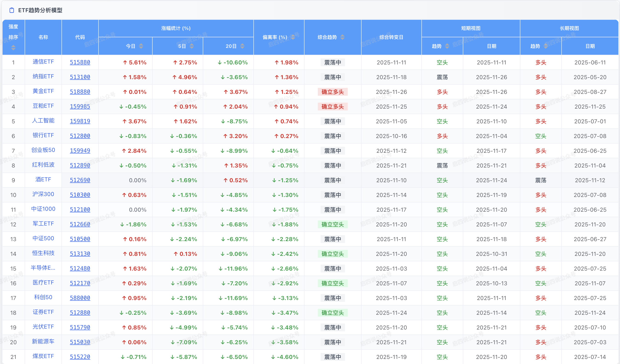
Task: Click the 人工智能 name
Action: click(x=43, y=121)
